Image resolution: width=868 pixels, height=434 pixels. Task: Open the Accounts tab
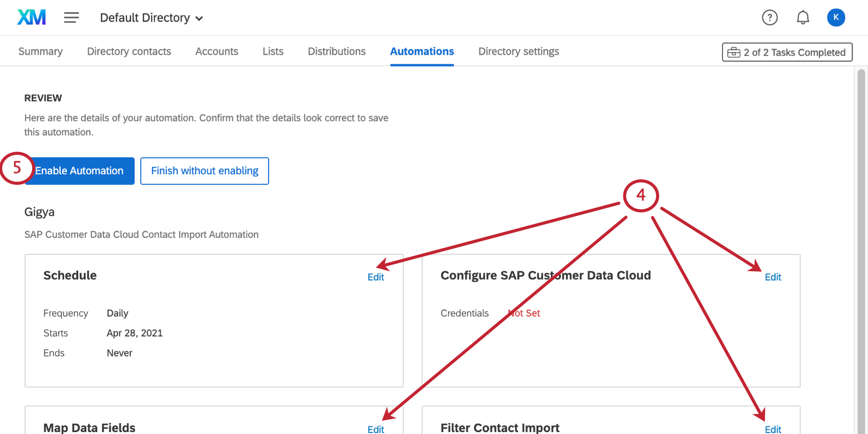(216, 52)
